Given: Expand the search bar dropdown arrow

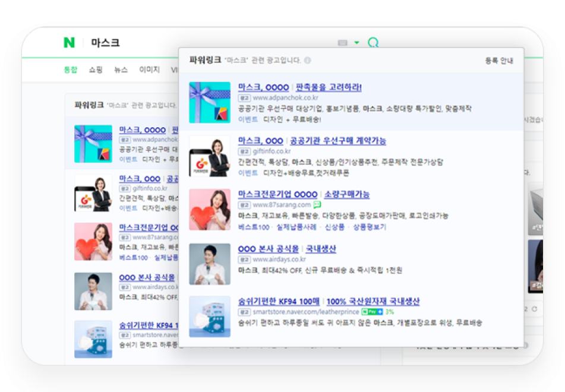Looking at the screenshot, I should pyautogui.click(x=356, y=43).
